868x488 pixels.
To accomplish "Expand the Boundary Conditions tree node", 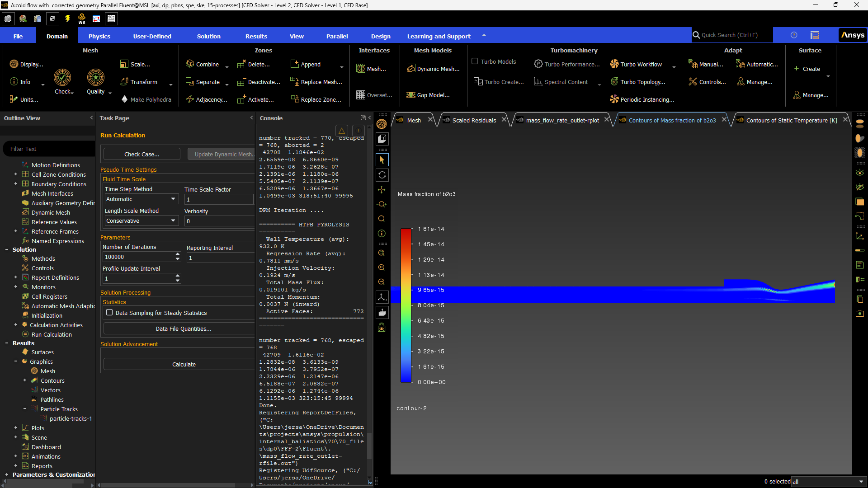I will (16, 184).
